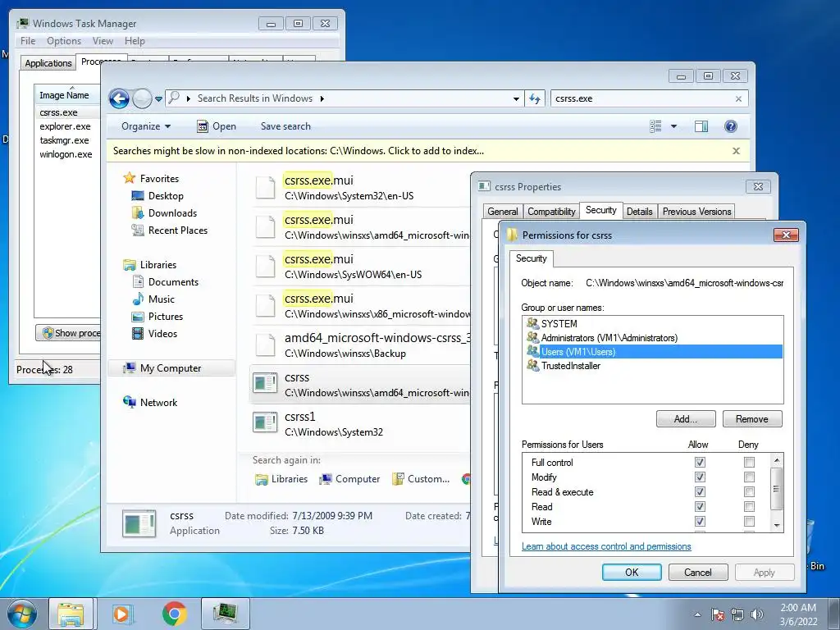Viewport: 840px width, 630px height.
Task: Open the Organize dropdown menu
Action: (x=146, y=126)
